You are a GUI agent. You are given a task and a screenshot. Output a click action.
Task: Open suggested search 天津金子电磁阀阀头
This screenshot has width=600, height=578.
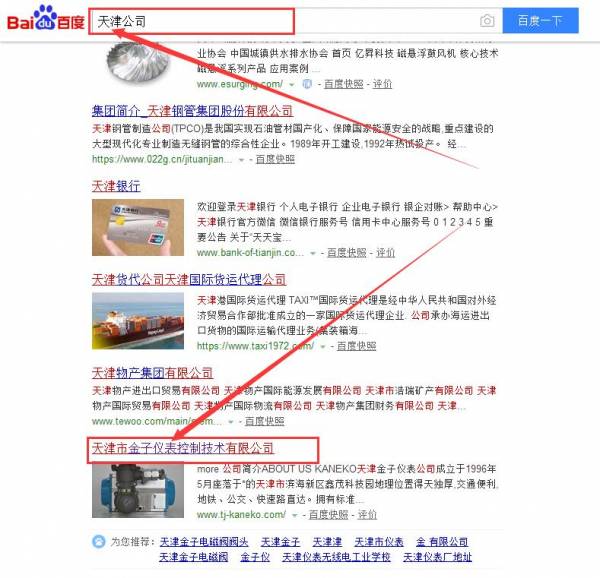pyautogui.click(x=204, y=542)
